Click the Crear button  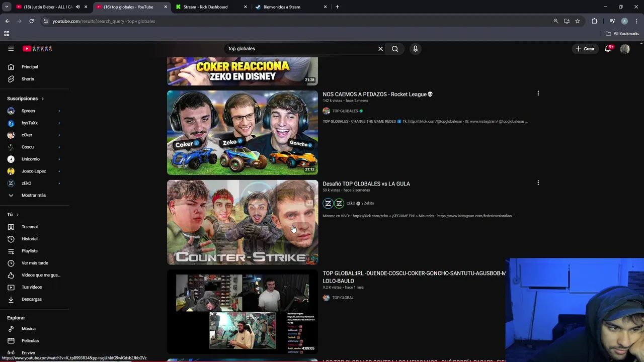coord(585,49)
